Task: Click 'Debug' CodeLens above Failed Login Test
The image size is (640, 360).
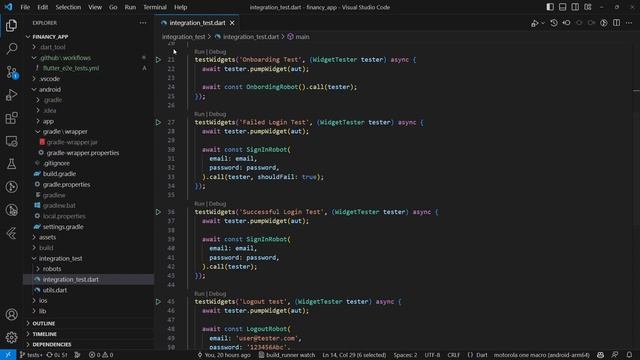Action: 218,114
